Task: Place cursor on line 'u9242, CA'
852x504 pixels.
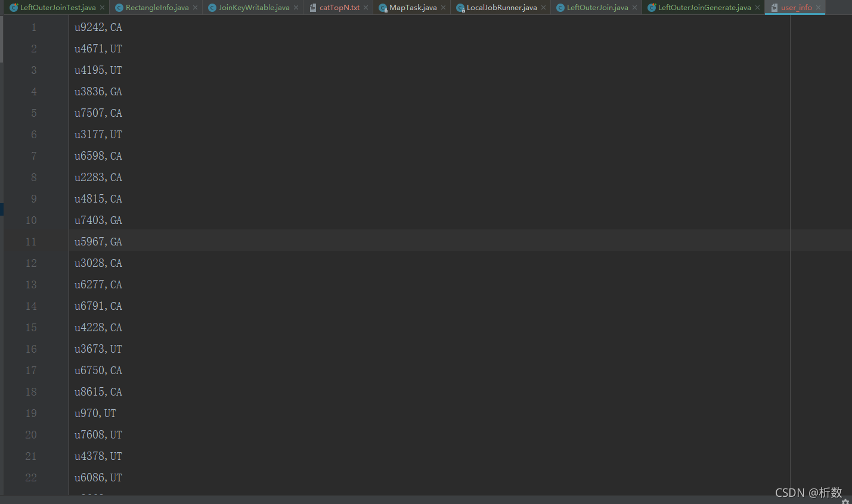Action: pos(98,27)
